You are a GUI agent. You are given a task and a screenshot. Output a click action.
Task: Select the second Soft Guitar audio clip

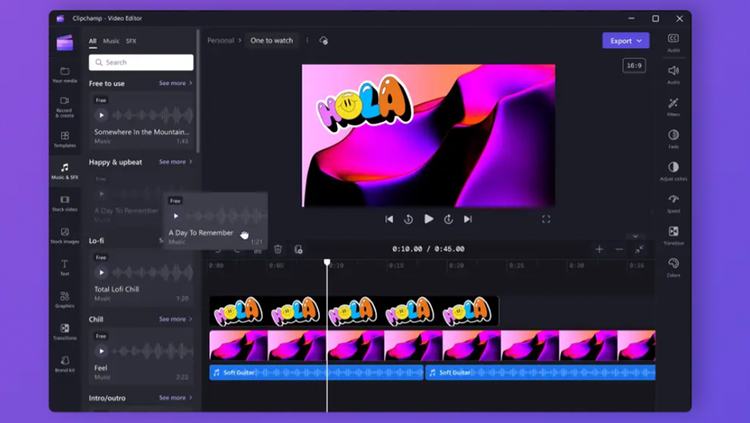click(540, 372)
